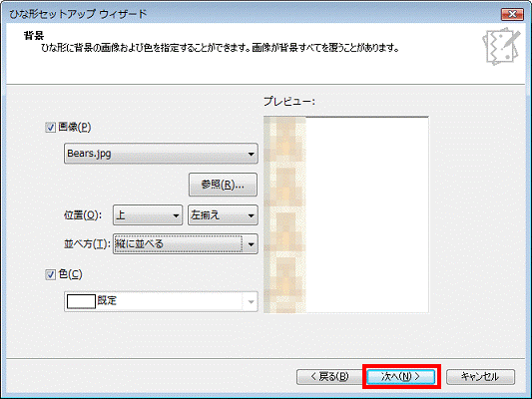
Task: Click the 参照(R)... browse button
Action: (x=223, y=185)
